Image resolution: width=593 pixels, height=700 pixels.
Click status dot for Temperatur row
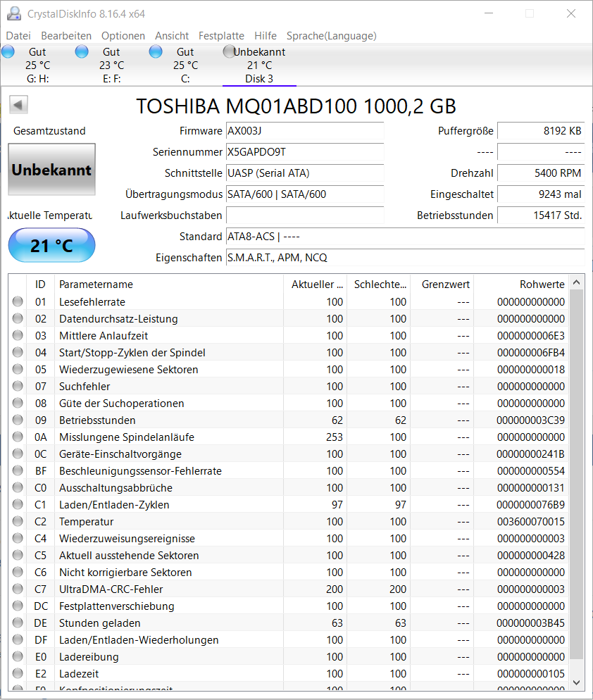pyautogui.click(x=18, y=521)
